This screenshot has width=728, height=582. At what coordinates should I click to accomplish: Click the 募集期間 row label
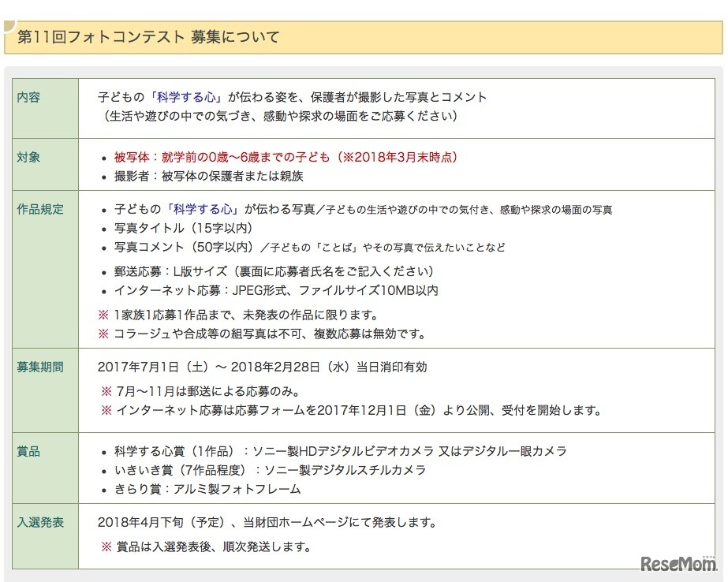click(x=40, y=367)
